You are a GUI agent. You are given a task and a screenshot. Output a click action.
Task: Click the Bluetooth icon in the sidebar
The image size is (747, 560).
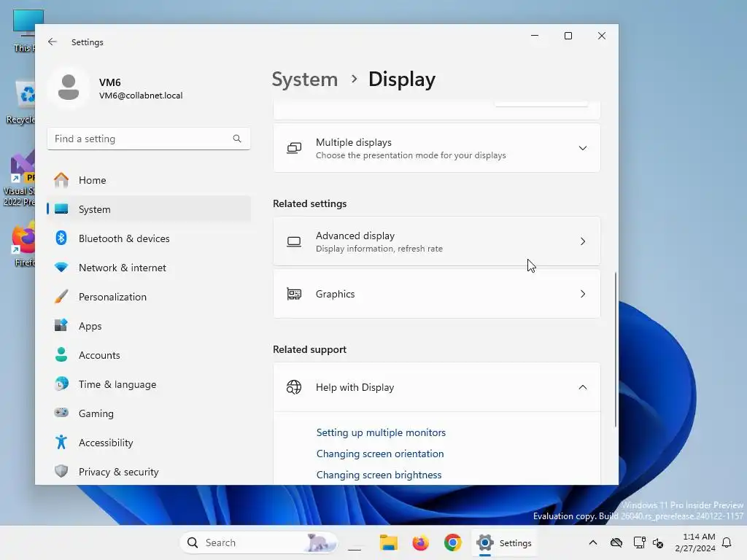(61, 238)
